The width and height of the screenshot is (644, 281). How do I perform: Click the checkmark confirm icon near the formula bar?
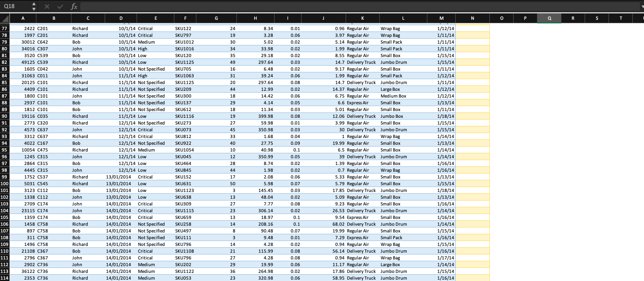pos(60,7)
